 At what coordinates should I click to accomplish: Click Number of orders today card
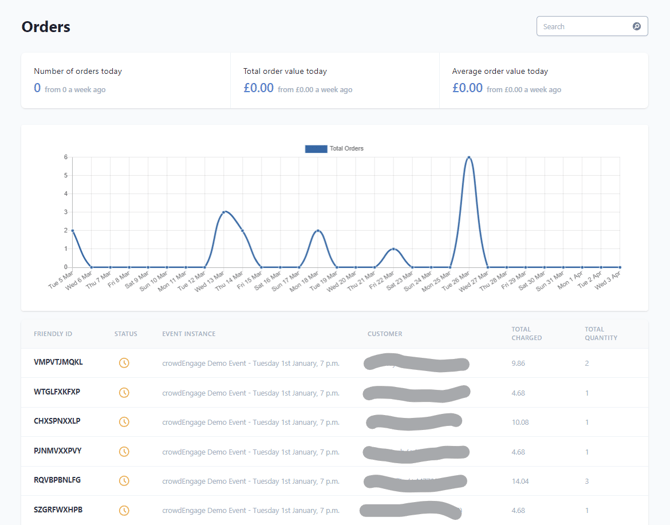125,80
